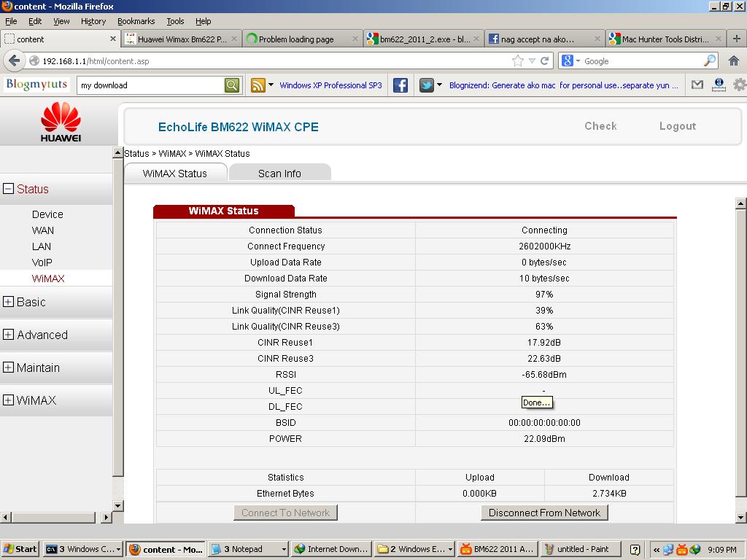Open BM622 2011 A... taskbar window

click(498, 549)
